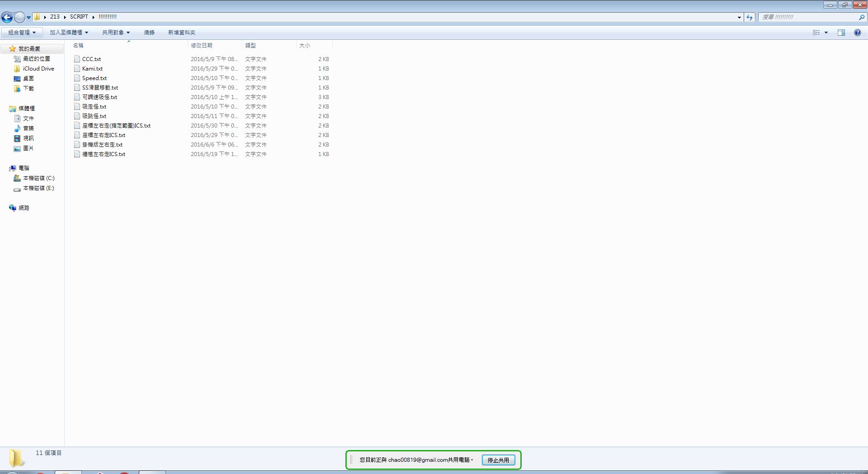
Task: Open 圖片 library icon
Action: point(17,148)
